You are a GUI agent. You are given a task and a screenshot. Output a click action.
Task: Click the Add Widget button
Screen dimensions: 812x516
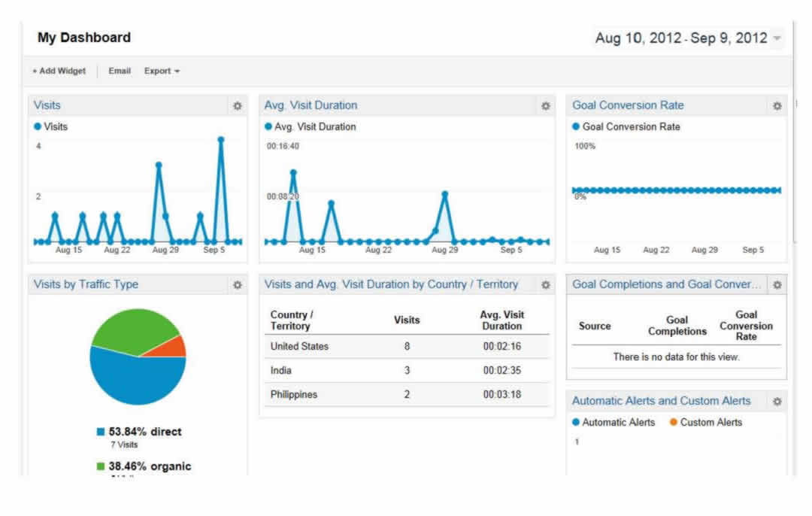pyautogui.click(x=59, y=71)
